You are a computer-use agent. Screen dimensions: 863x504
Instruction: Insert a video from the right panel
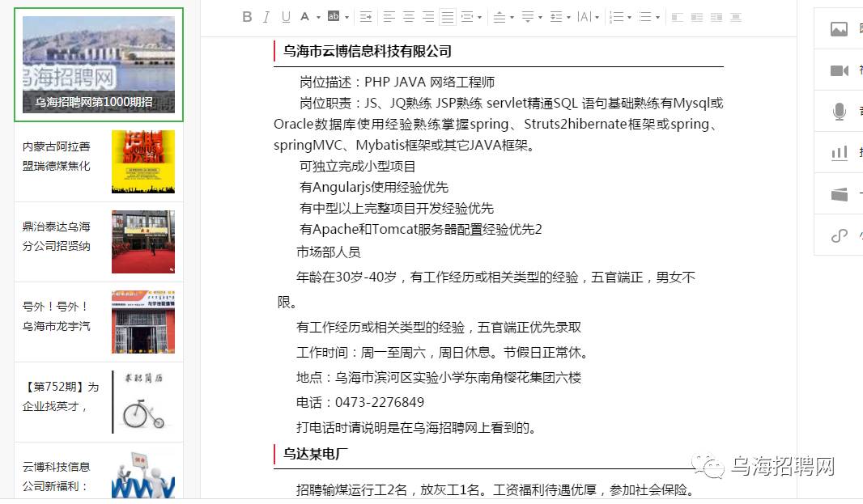[x=839, y=70]
